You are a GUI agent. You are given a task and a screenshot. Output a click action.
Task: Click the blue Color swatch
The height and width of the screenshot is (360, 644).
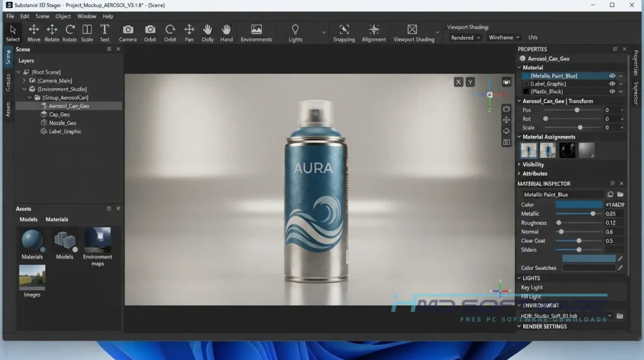[x=579, y=205]
